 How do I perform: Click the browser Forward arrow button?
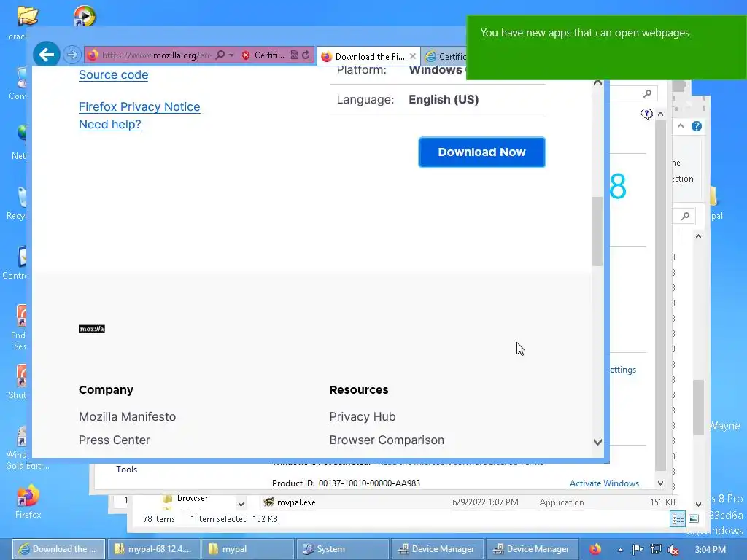[72, 55]
